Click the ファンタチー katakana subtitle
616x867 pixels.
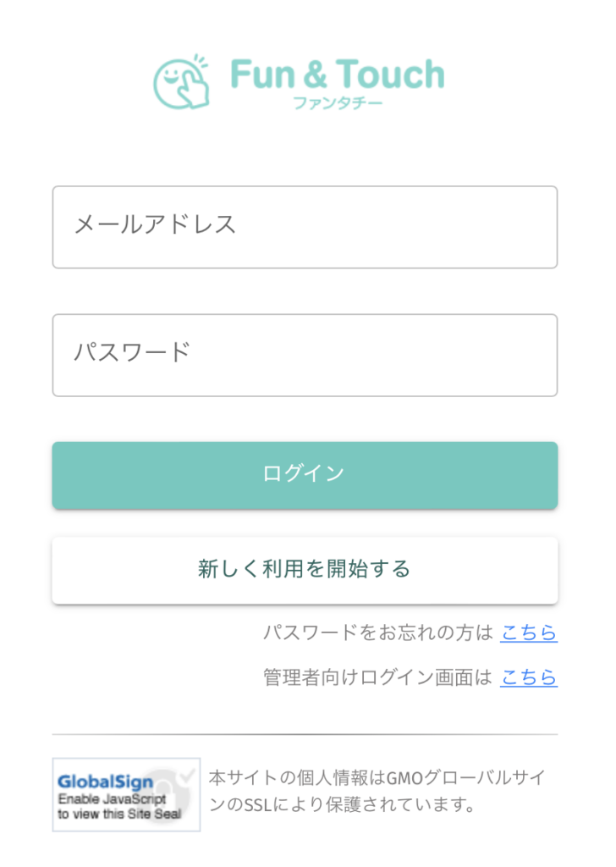click(x=337, y=102)
